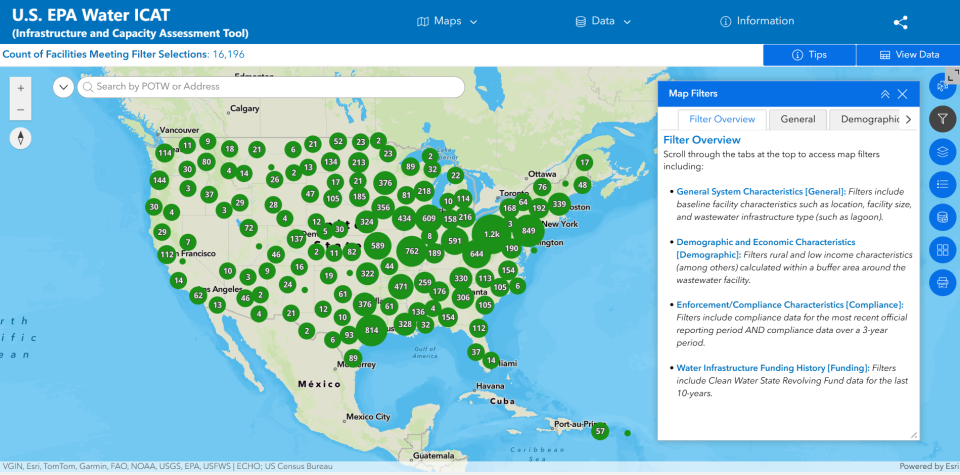Click the 762 facility cluster
The image size is (960, 475).
[x=412, y=251]
